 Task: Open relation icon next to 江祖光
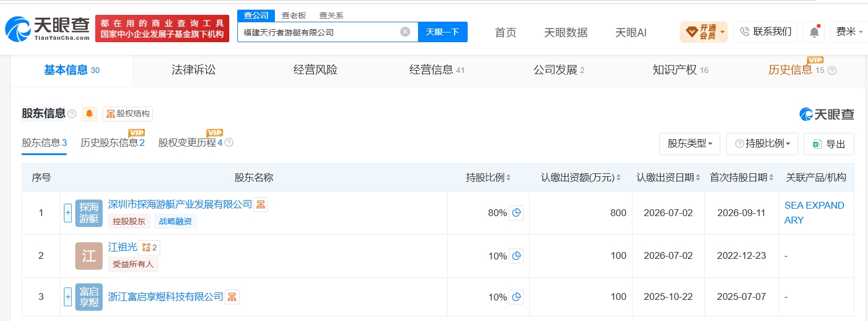click(149, 247)
